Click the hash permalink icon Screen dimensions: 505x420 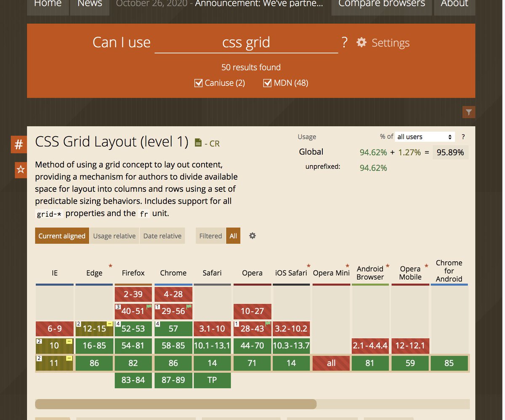[x=19, y=145]
